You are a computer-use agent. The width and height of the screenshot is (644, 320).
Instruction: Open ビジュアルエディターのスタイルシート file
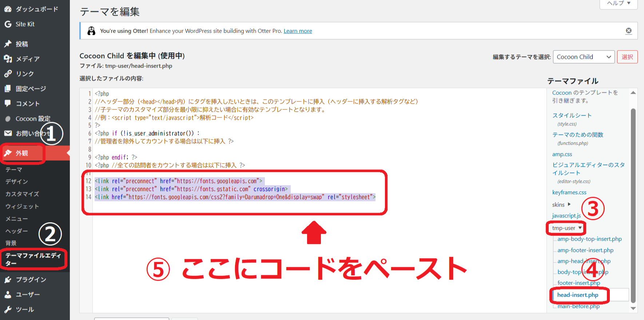point(588,169)
